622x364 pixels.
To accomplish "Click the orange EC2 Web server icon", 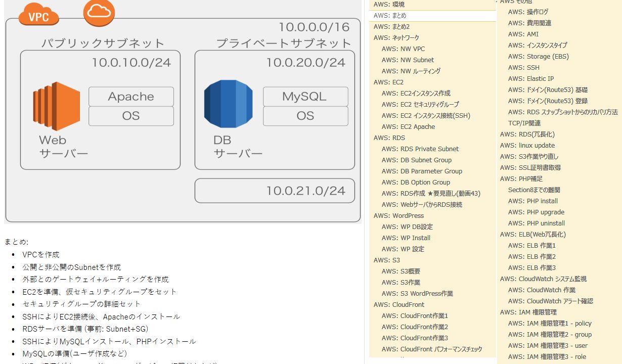I will (57, 106).
